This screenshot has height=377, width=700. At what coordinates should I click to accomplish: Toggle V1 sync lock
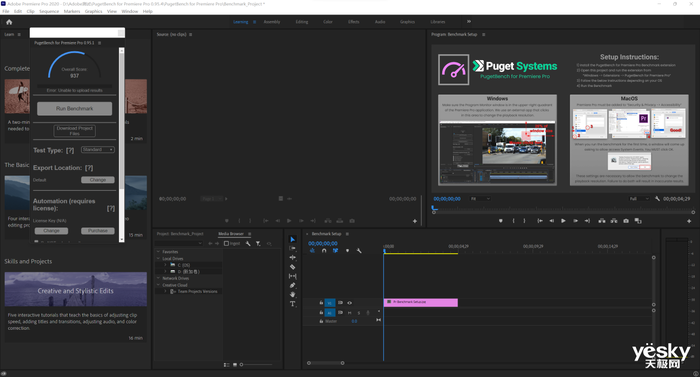[x=340, y=302]
